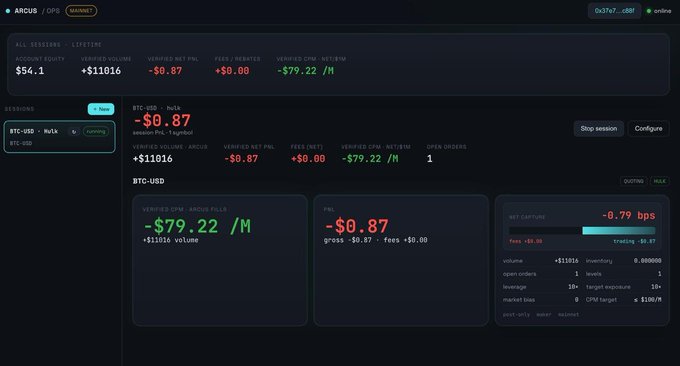Click the SESSIONS sidebar header

pos(19,109)
